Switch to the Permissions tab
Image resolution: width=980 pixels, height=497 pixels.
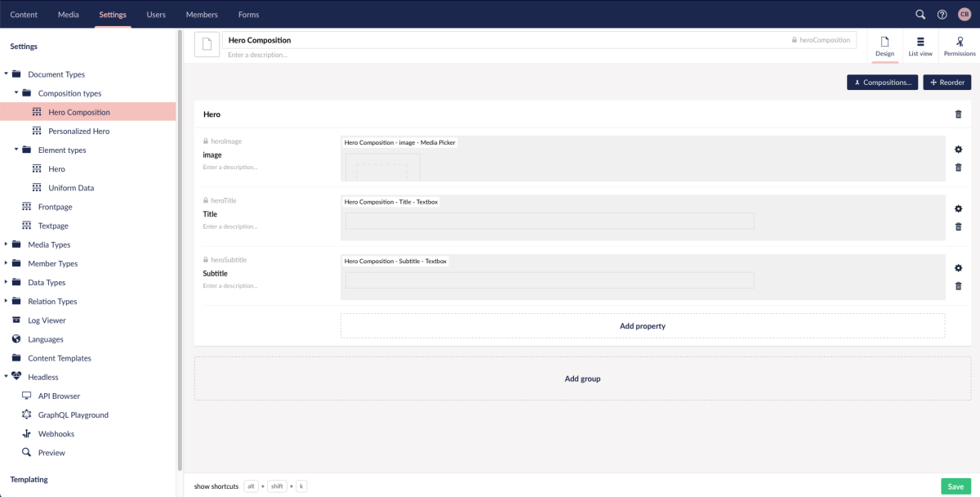point(960,47)
